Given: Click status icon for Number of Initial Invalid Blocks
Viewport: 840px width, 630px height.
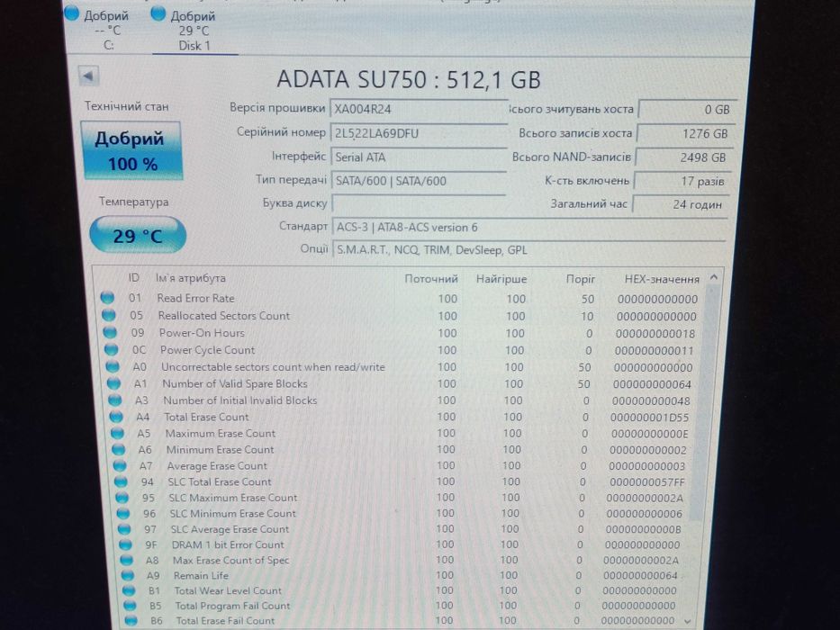Looking at the screenshot, I should pyautogui.click(x=114, y=400).
